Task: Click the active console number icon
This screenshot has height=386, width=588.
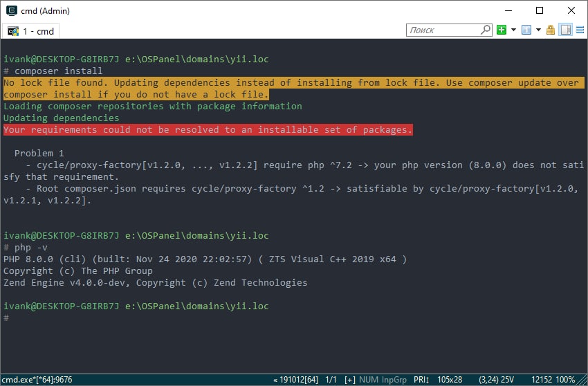Action: [x=526, y=30]
